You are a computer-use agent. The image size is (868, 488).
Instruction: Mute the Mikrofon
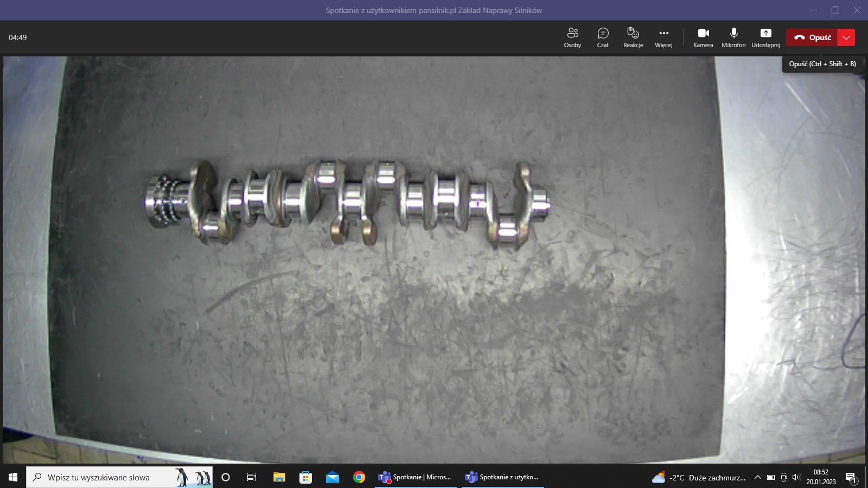[733, 37]
